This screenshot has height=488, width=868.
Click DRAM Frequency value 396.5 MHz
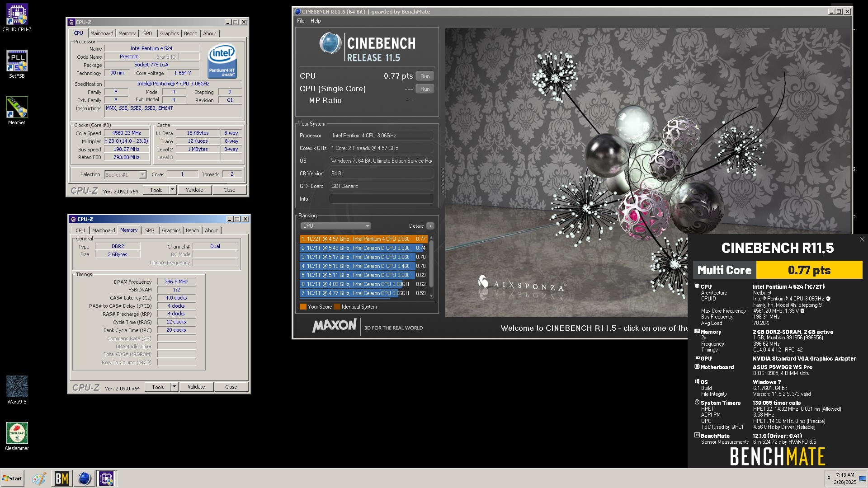176,282
